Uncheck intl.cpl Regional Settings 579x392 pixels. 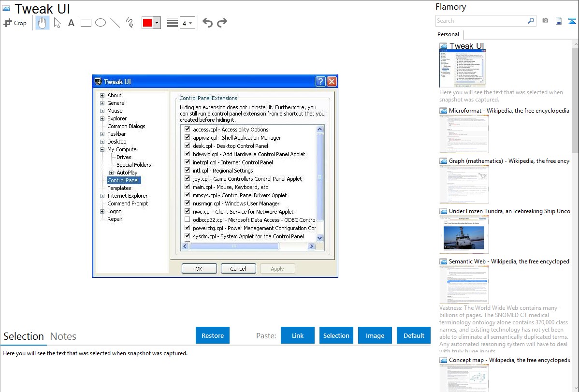pyautogui.click(x=187, y=170)
